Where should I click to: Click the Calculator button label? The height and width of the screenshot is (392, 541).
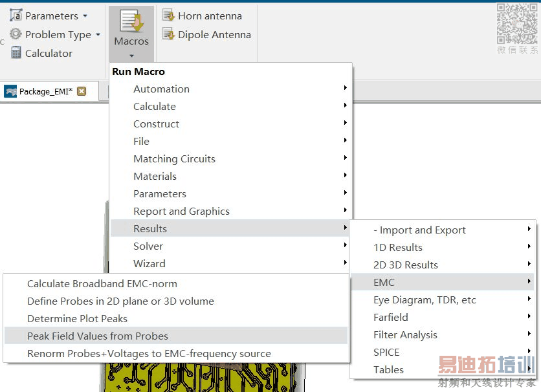[49, 54]
